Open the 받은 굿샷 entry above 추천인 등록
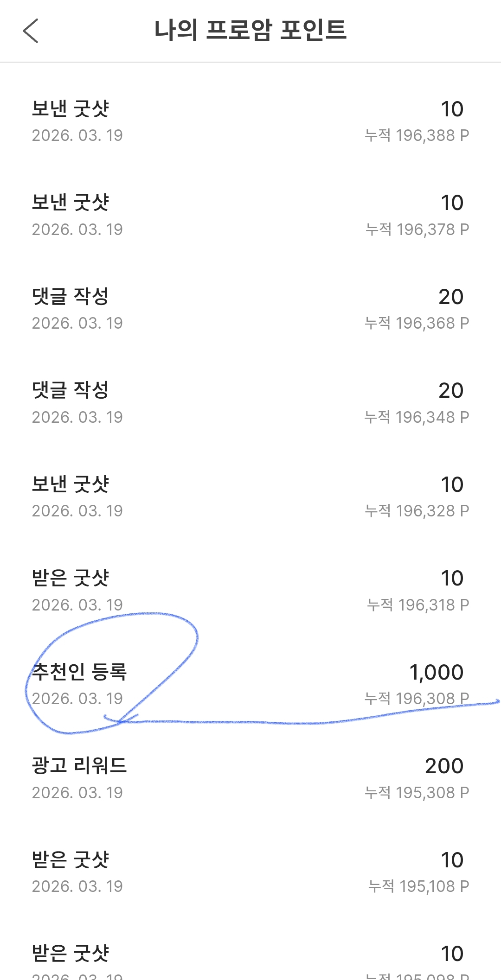501x980 pixels. pyautogui.click(x=71, y=578)
